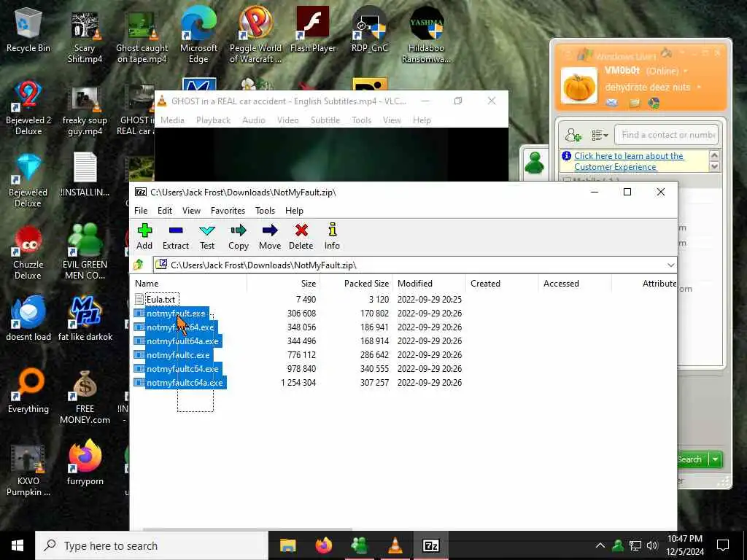Click the mail envelope icon in Messenger
Screen dimensions: 747x560
[611, 104]
